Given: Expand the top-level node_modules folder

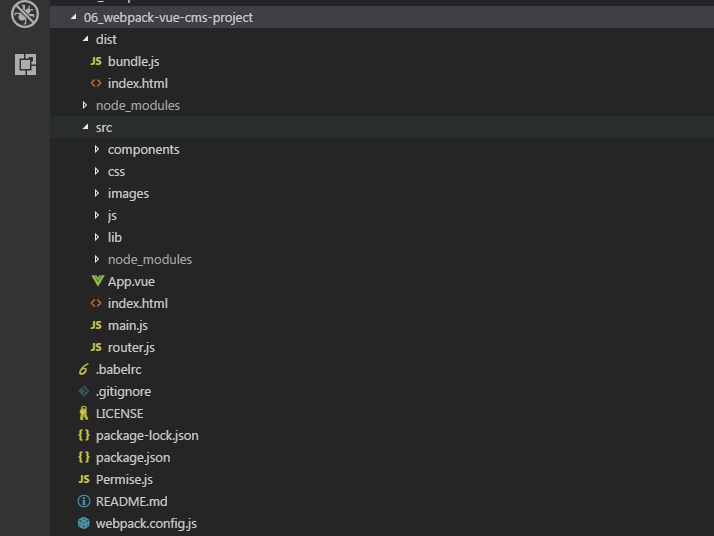Looking at the screenshot, I should (x=85, y=106).
